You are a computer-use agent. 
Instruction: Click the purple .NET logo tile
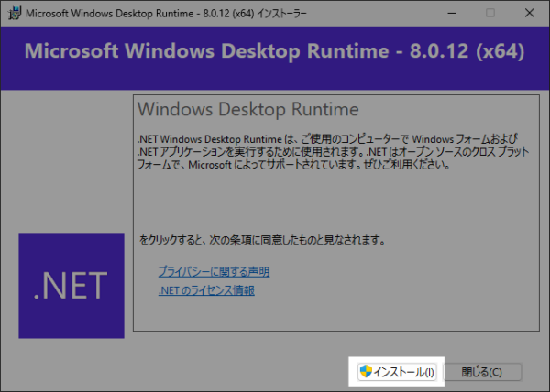pyautogui.click(x=71, y=286)
